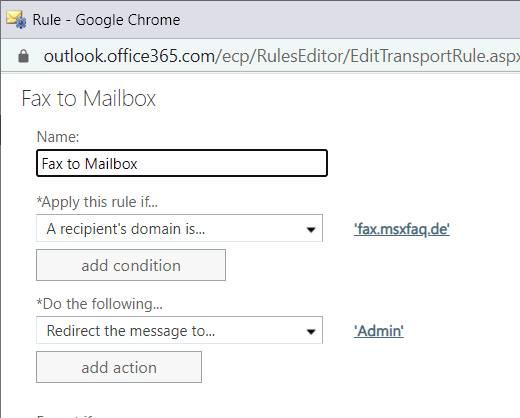The width and height of the screenshot is (520, 418).
Task: Click the 'Name:' field label
Action: (x=58, y=137)
